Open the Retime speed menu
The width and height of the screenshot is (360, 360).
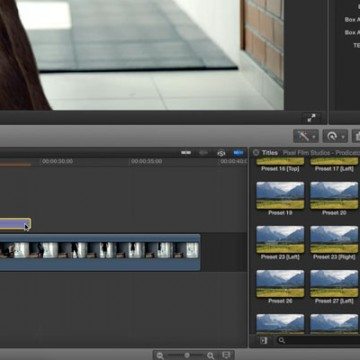point(334,136)
